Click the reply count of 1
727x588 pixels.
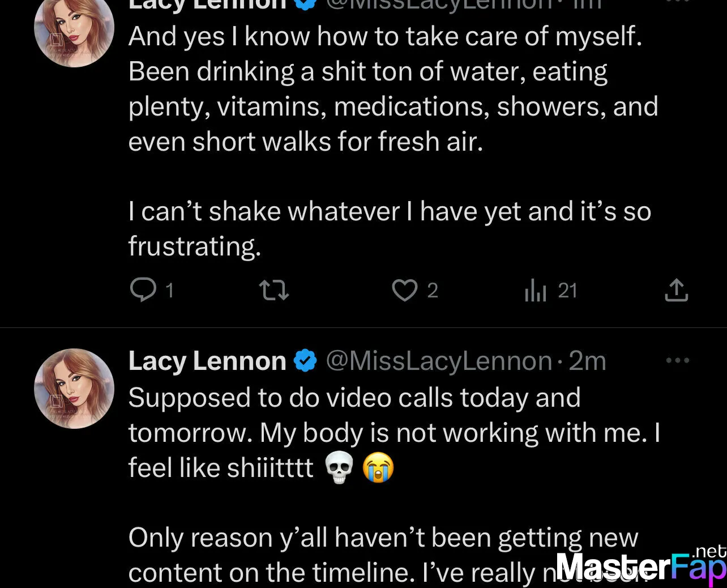point(169,291)
